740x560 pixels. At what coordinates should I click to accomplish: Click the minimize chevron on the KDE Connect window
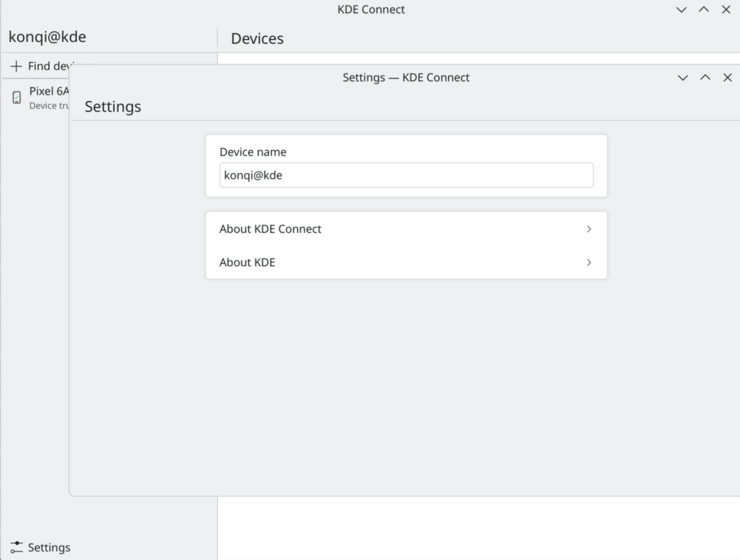[x=681, y=10]
